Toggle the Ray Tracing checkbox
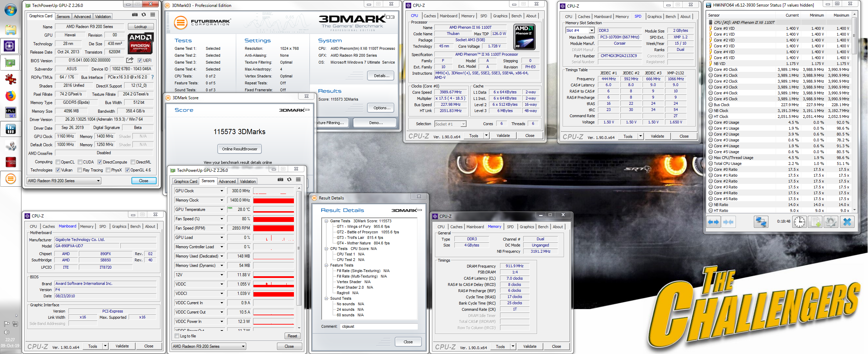868x354 pixels. (x=80, y=170)
